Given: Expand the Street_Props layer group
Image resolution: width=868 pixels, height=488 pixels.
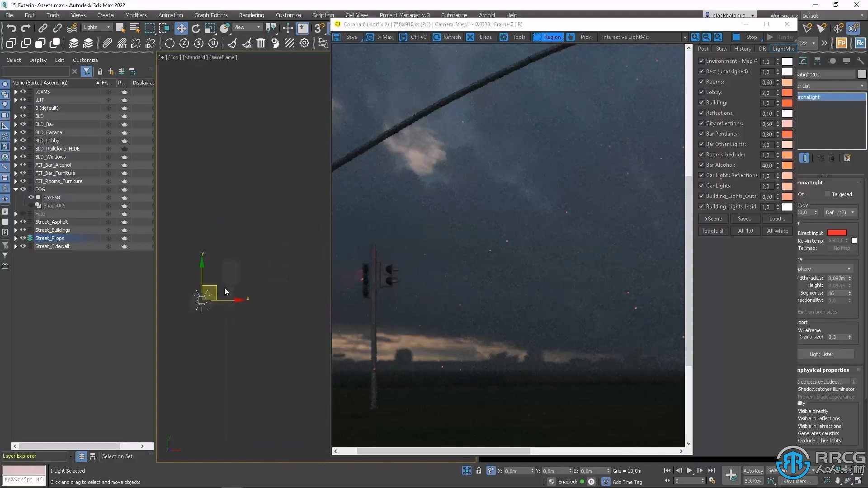Looking at the screenshot, I should pos(15,238).
